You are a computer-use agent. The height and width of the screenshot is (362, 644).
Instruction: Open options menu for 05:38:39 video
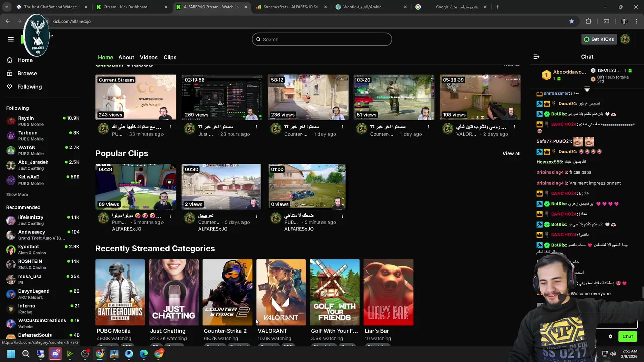click(x=514, y=127)
